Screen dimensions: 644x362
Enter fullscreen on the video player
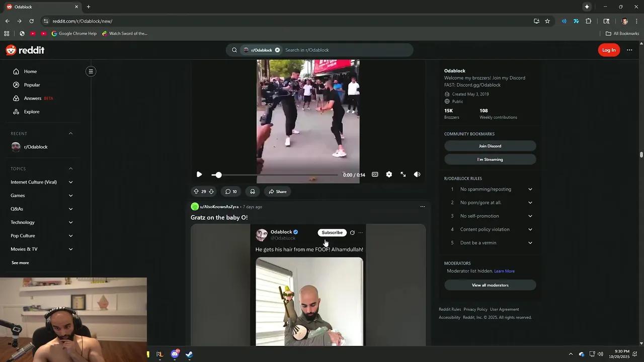click(403, 174)
